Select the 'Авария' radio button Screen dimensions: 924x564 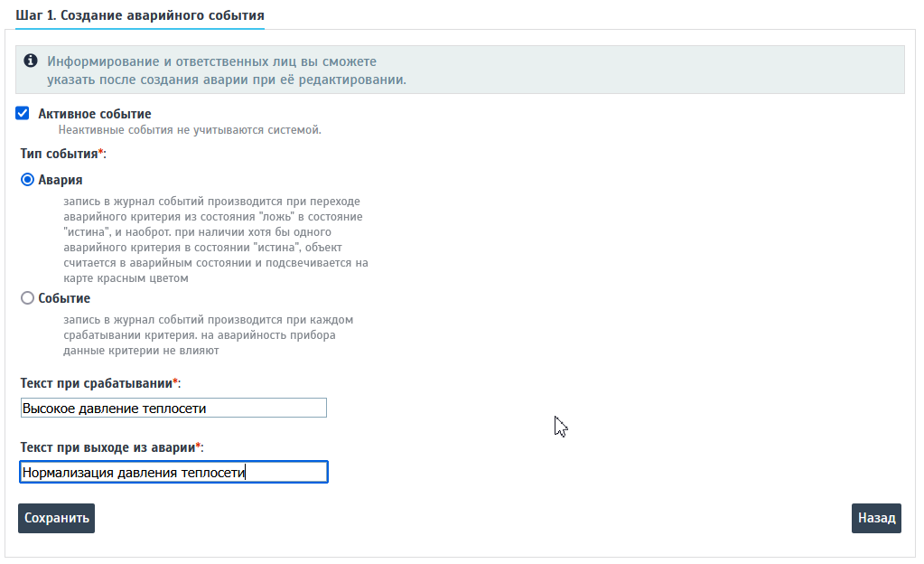[27, 180]
